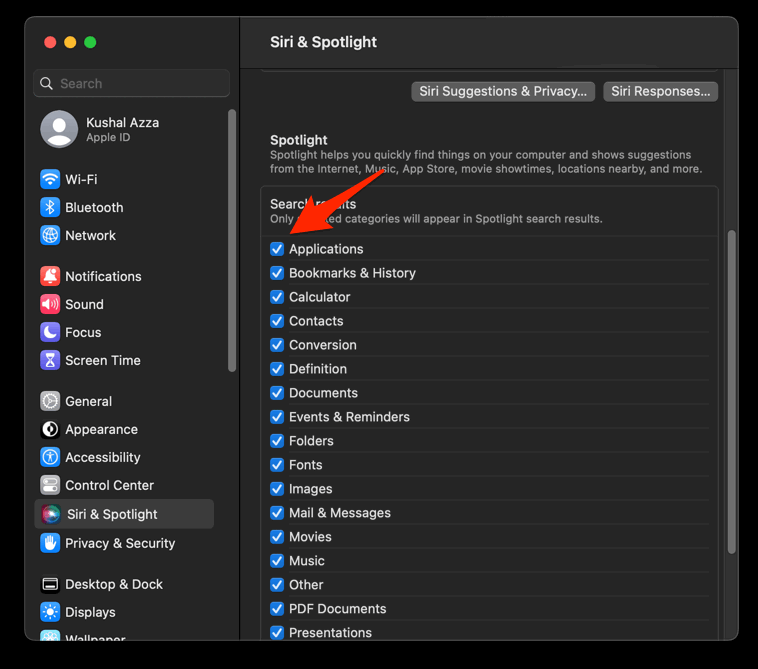Open Wi-Fi settings icon
Viewport: 758px width, 669px height.
click(x=50, y=179)
